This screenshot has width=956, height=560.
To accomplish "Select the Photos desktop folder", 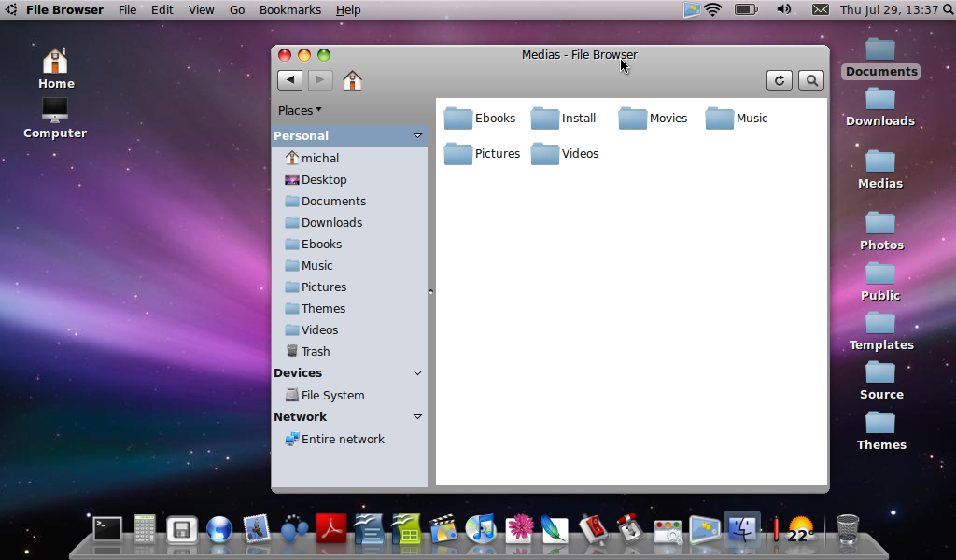I will (881, 231).
